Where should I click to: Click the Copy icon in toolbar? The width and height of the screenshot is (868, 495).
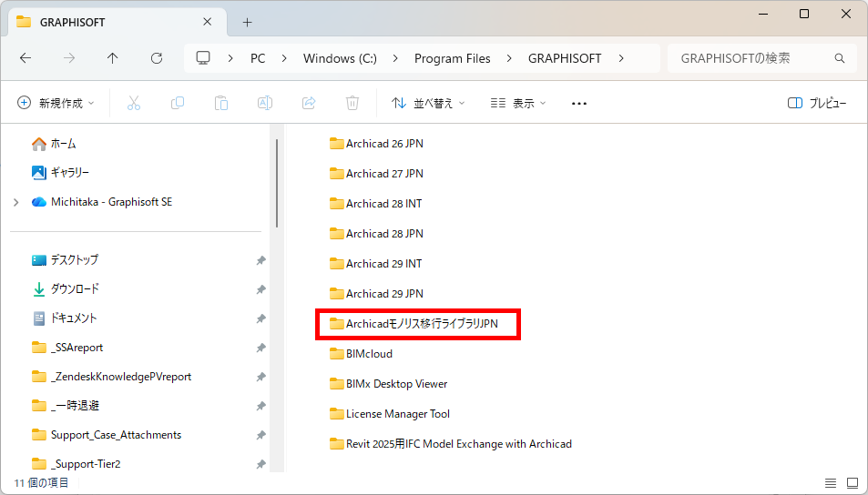pos(177,103)
